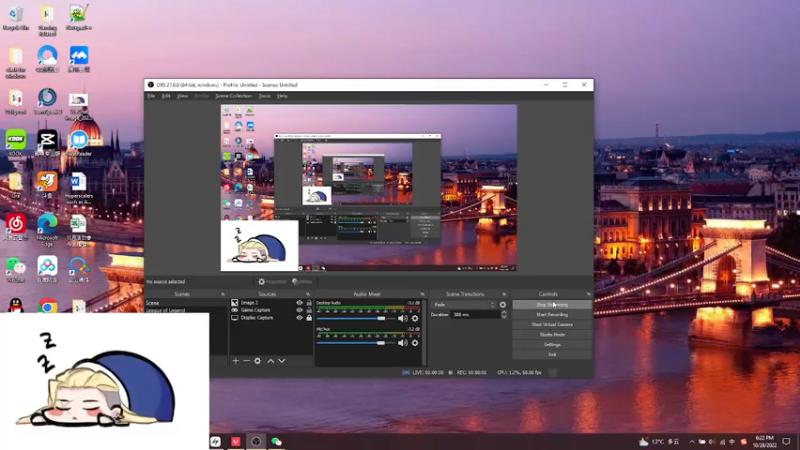This screenshot has width=800, height=450.
Task: Toggle lock on Display Capture source
Action: pos(308,318)
